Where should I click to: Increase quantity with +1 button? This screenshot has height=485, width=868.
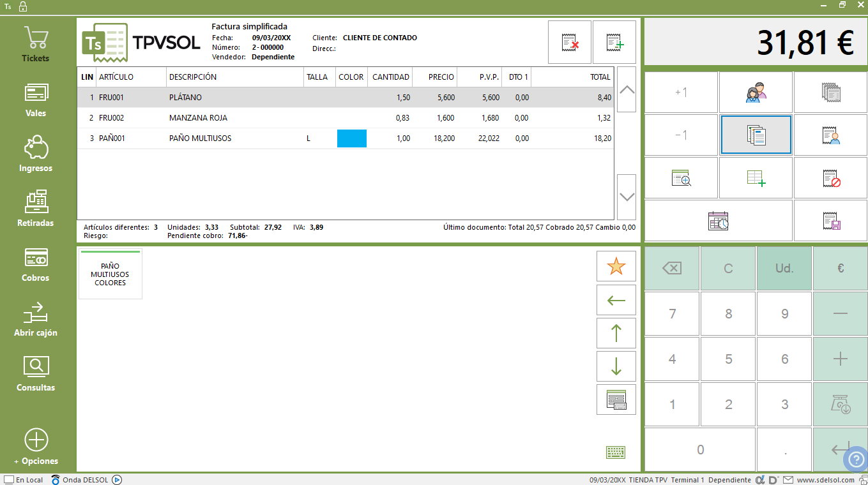click(x=681, y=93)
